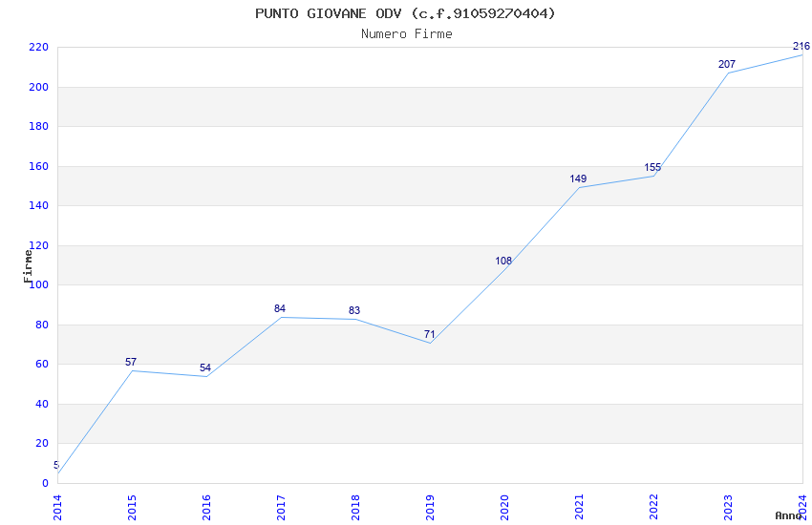
Task: Select the data label 216 for 2024
Action: point(801,46)
